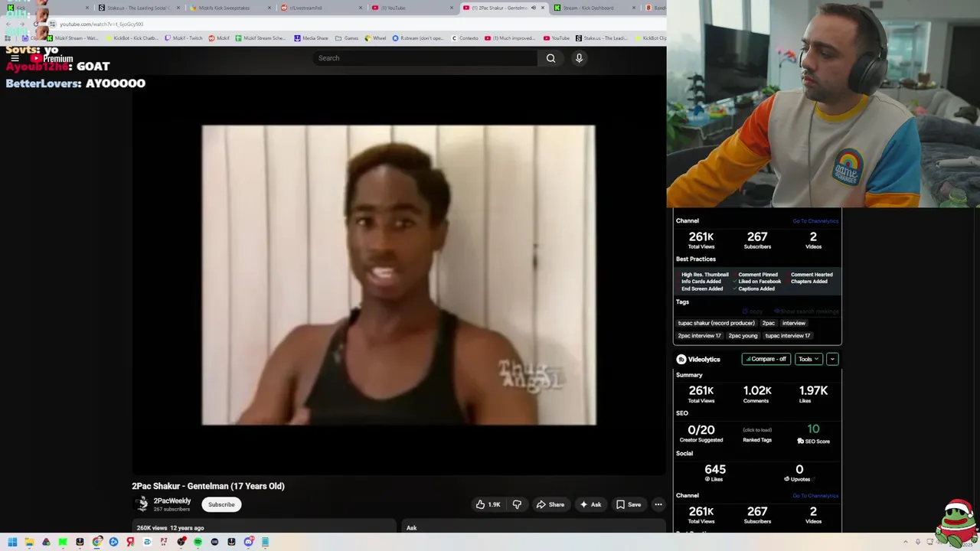Share the 2Pac Shakur video
This screenshot has width=980, height=551.
pos(550,504)
